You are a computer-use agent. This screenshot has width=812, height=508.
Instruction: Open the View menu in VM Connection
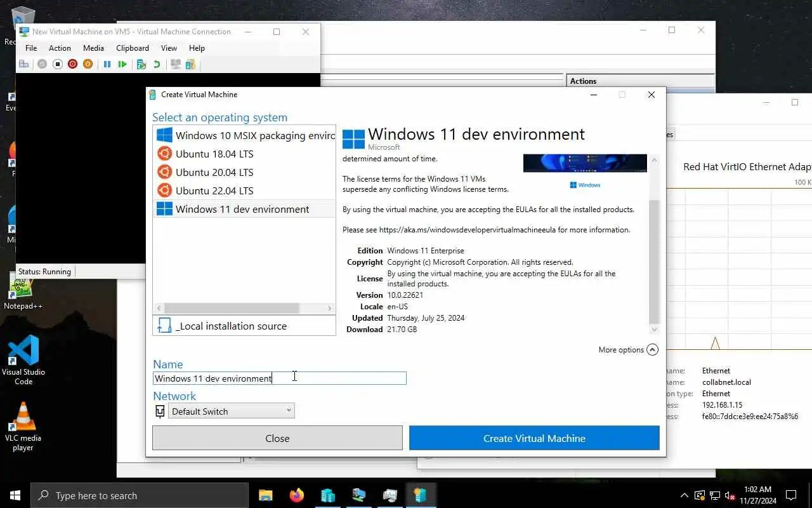point(169,48)
